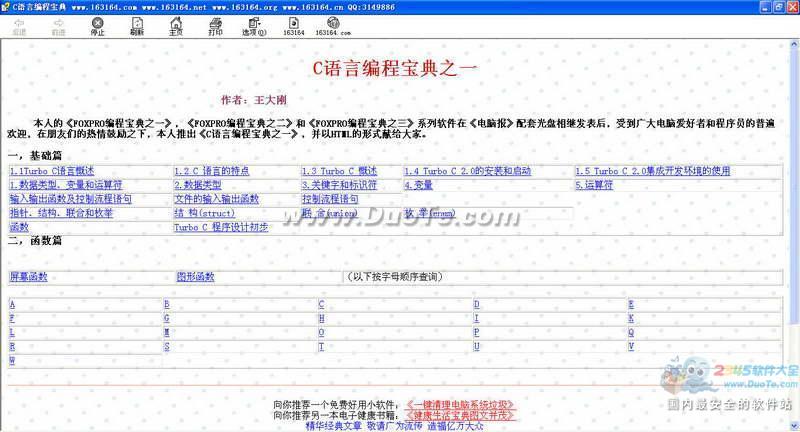
Task: Open function index letter L
Action: pyautogui.click(x=12, y=333)
